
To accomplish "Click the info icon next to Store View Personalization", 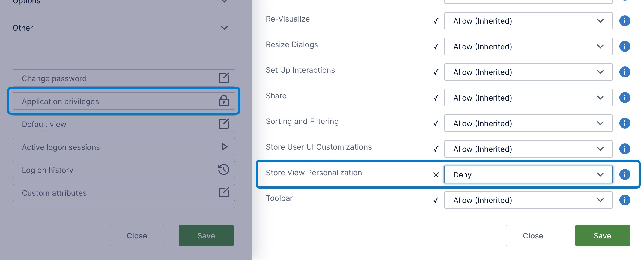I will point(625,175).
